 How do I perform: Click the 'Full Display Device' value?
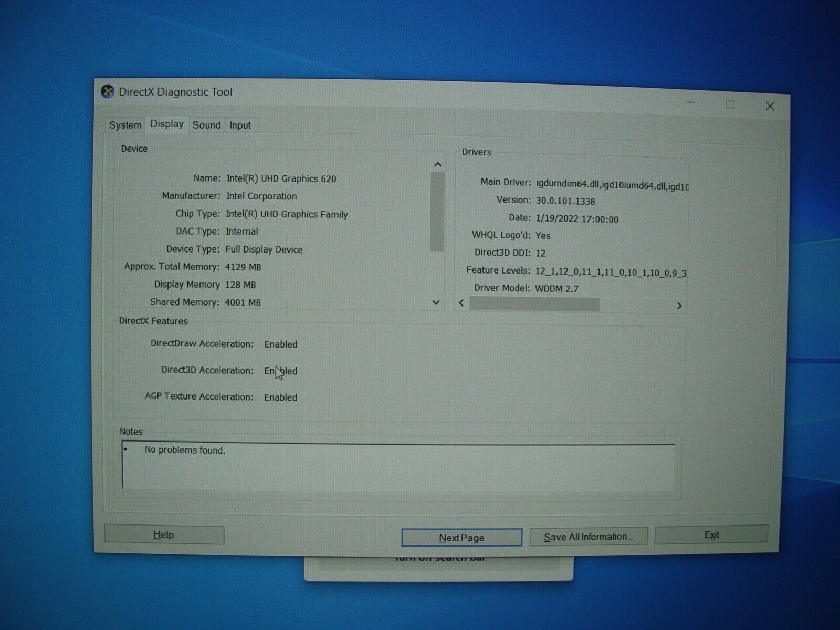click(264, 249)
